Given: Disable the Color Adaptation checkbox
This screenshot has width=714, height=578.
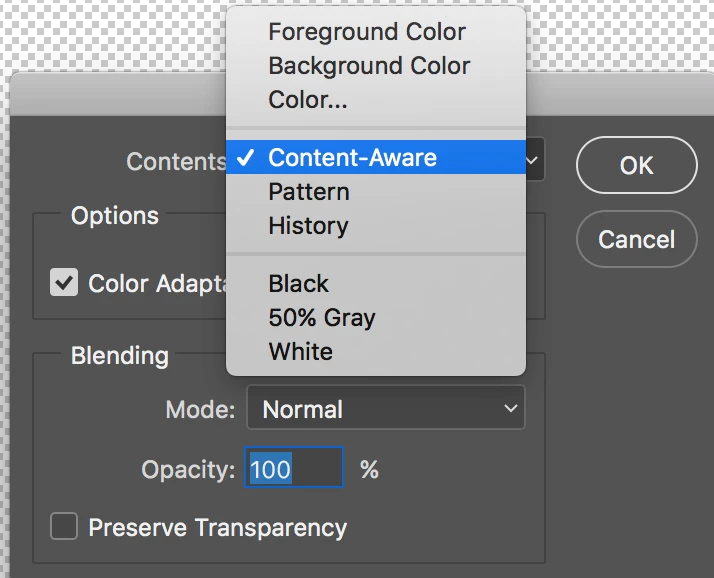Looking at the screenshot, I should pos(64,283).
